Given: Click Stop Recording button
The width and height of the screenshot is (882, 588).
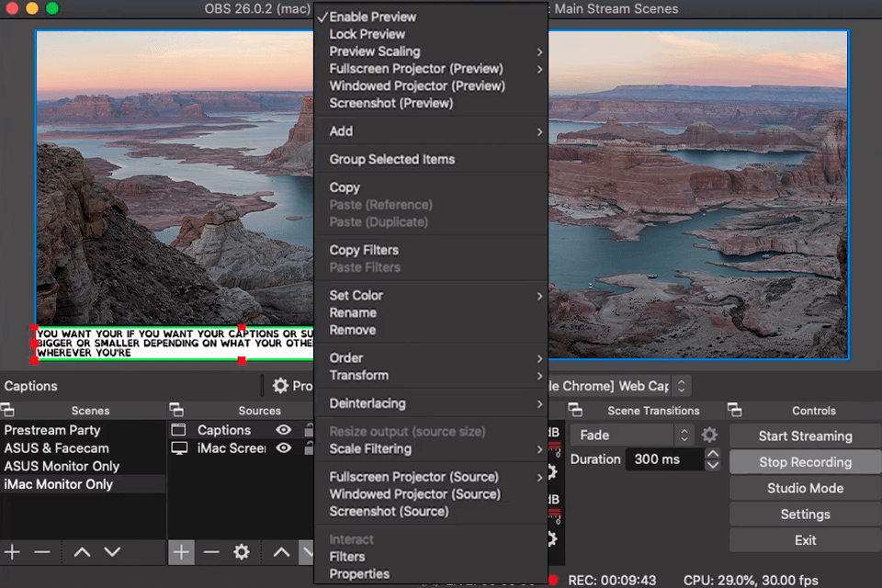Looking at the screenshot, I should click(x=806, y=462).
